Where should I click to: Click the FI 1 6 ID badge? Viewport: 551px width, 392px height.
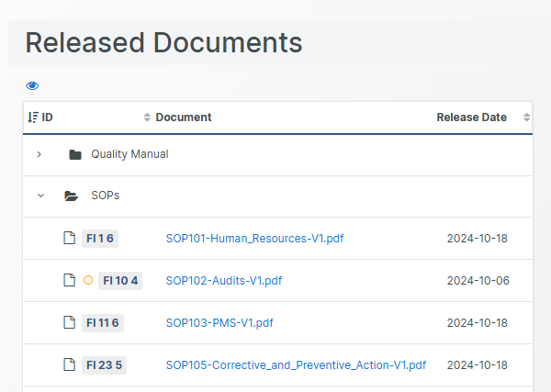[100, 239]
